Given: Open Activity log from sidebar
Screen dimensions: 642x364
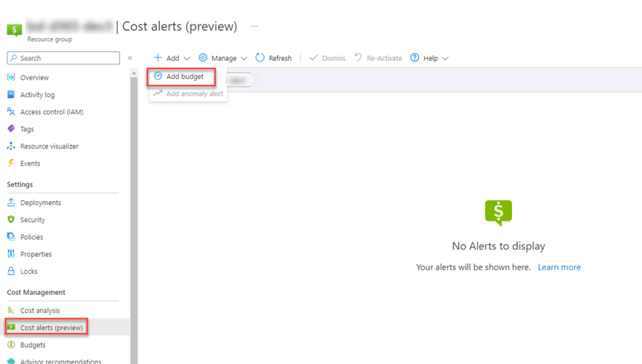Looking at the screenshot, I should pyautogui.click(x=37, y=95).
